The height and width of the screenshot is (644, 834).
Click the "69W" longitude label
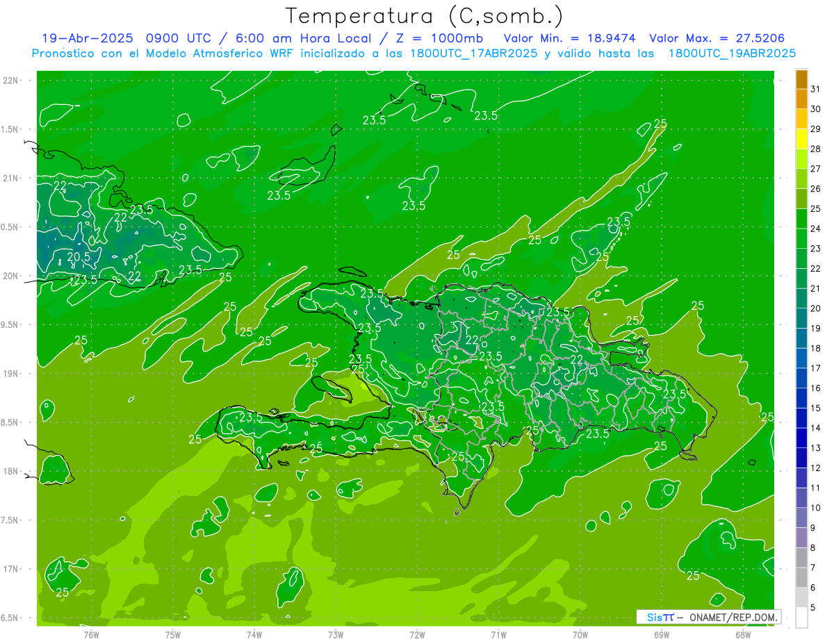(662, 634)
